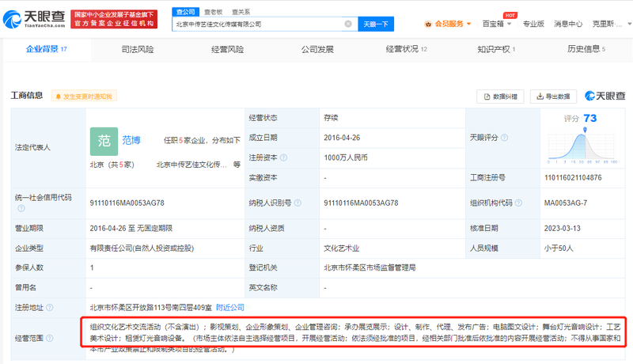Image resolution: width=633 pixels, height=364 pixels.
Task: Select the 查老板 search tab
Action: point(213,13)
